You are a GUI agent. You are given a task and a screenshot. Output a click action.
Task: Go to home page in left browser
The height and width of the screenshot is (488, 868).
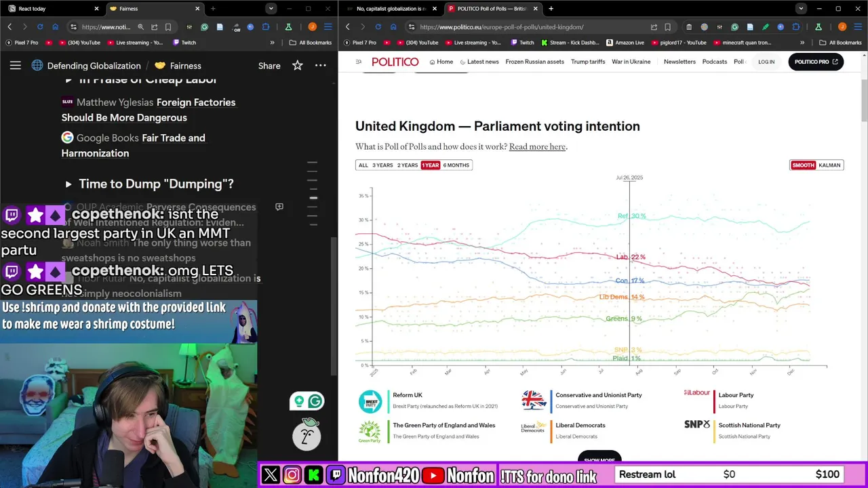click(56, 27)
